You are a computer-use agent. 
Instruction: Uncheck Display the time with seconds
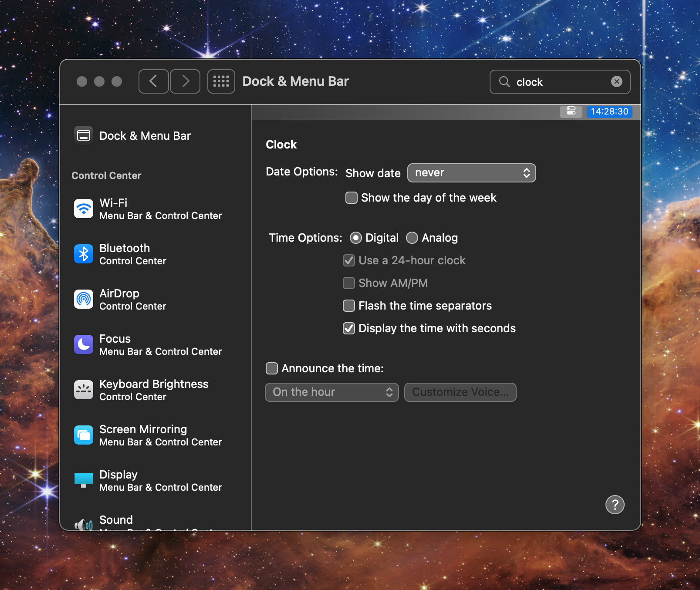tap(349, 328)
